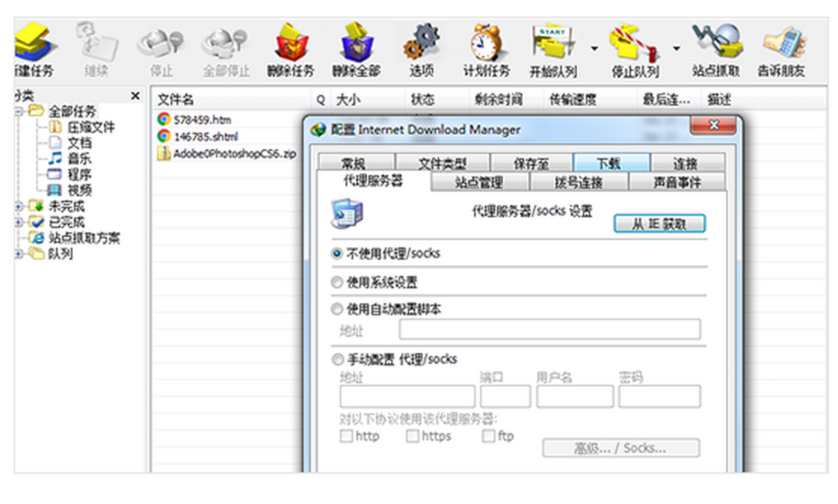Start the download queue via 开始队列 icon
Image resolution: width=838 pixels, height=504 pixels.
pos(554,42)
